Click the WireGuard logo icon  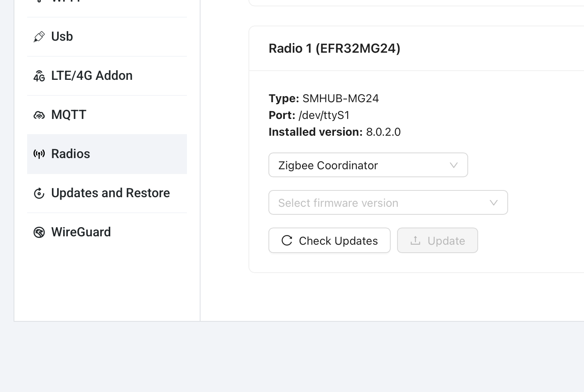pos(39,232)
